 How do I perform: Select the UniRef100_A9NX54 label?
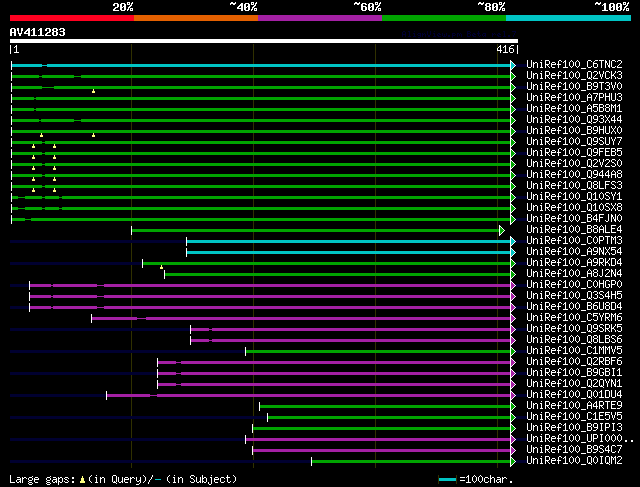(x=574, y=252)
